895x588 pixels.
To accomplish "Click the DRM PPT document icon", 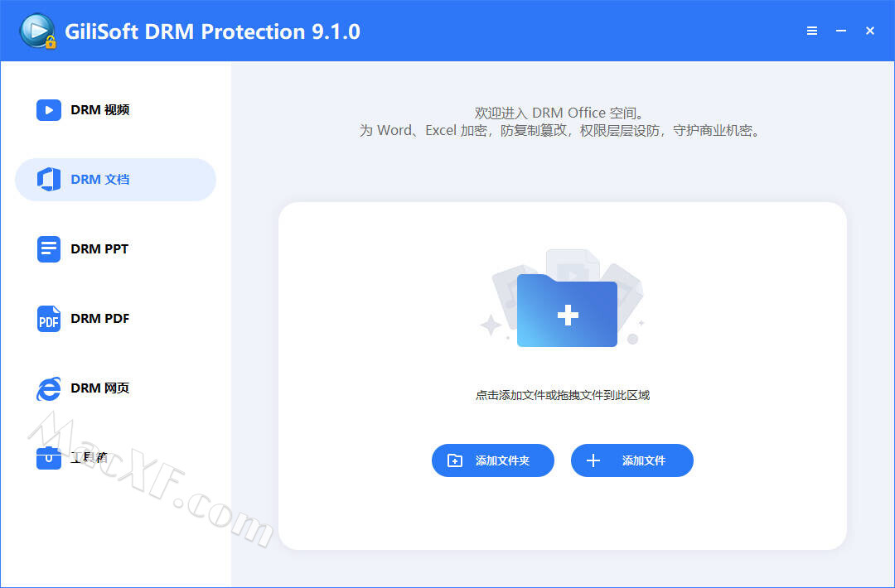I will 49,249.
